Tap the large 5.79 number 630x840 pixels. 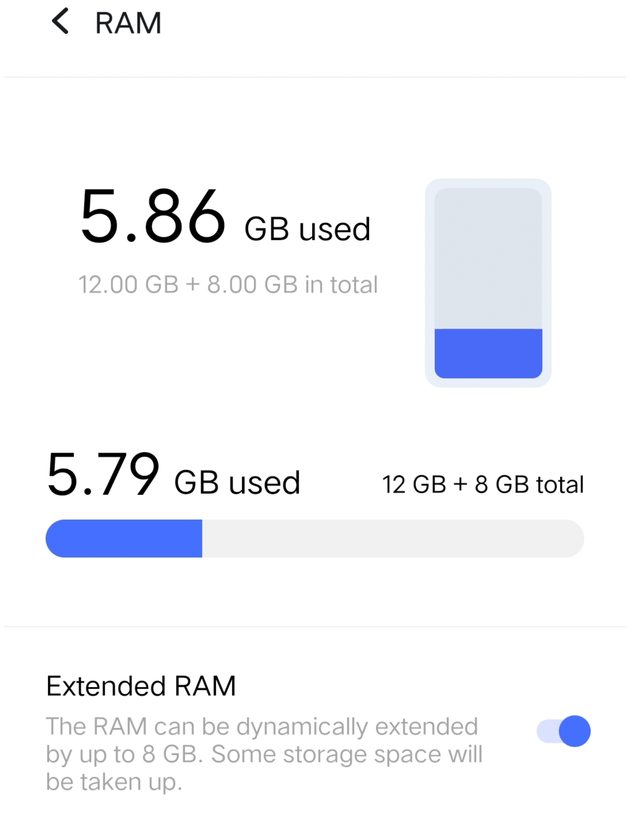[103, 474]
